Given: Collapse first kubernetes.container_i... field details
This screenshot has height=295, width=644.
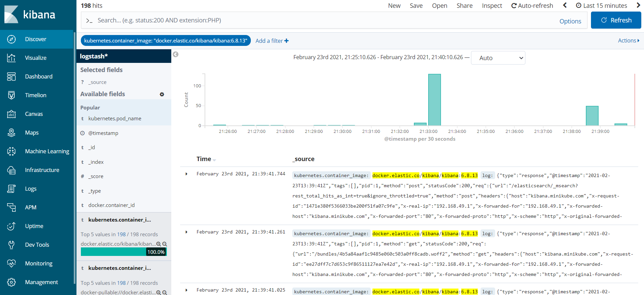Looking at the screenshot, I should point(120,220).
